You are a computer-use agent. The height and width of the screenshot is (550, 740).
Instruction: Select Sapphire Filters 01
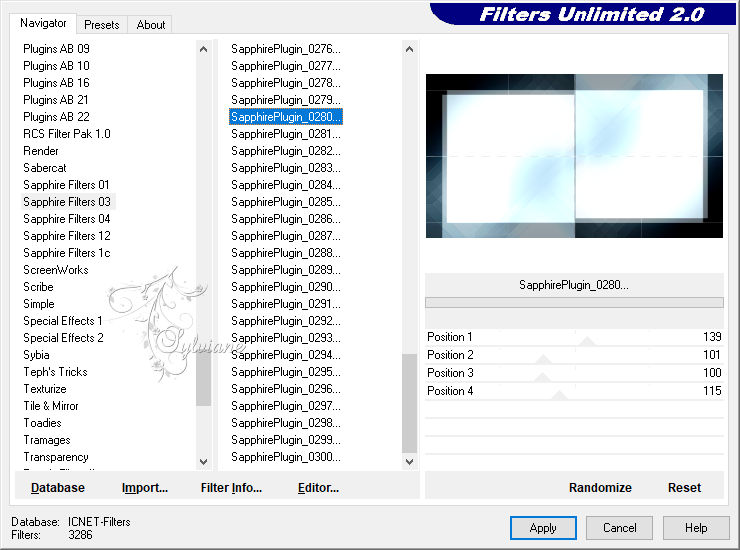[x=66, y=185]
